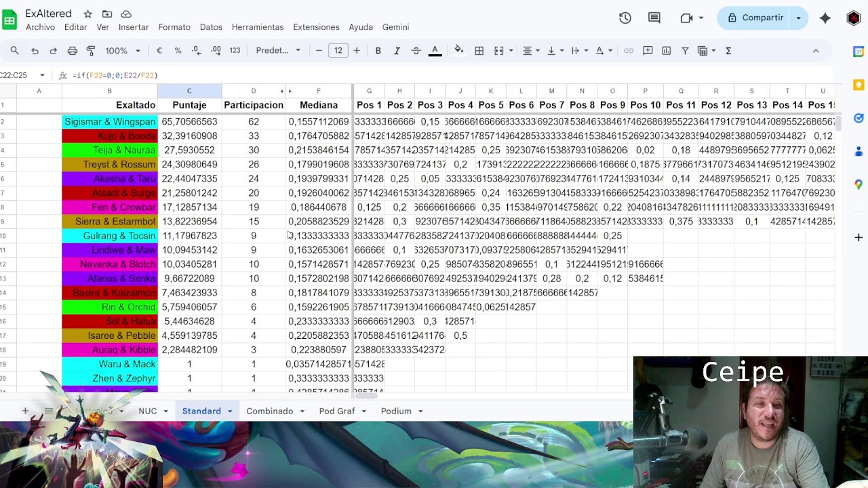The image size is (868, 488).
Task: Merge the selected cells
Action: [x=499, y=51]
